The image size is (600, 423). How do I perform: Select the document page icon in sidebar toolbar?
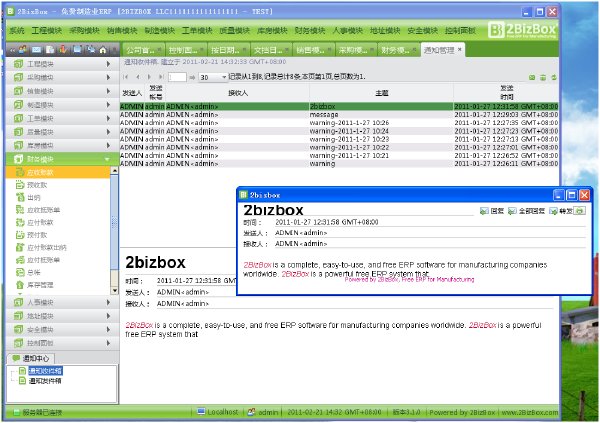click(x=50, y=50)
